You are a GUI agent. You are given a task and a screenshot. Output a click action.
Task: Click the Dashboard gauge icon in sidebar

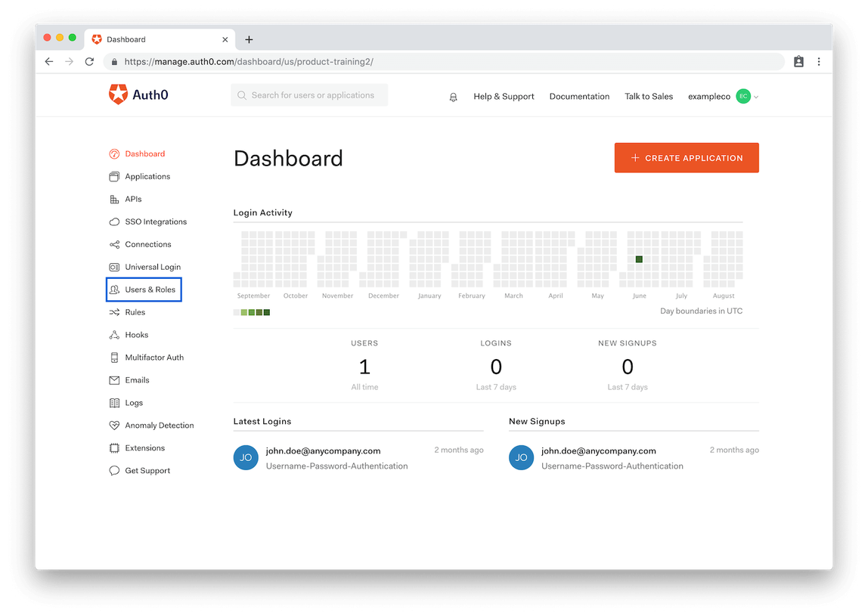pos(114,154)
